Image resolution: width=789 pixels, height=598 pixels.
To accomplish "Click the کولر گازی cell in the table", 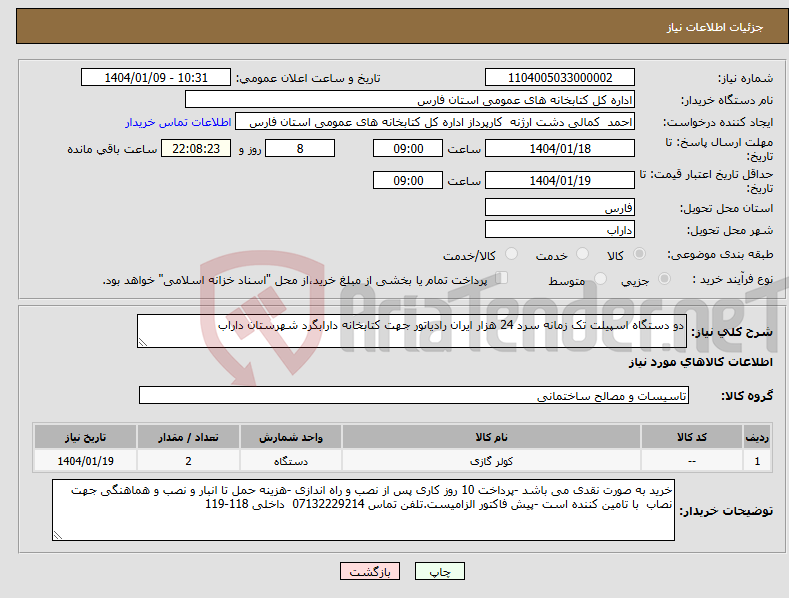I will (x=491, y=461).
